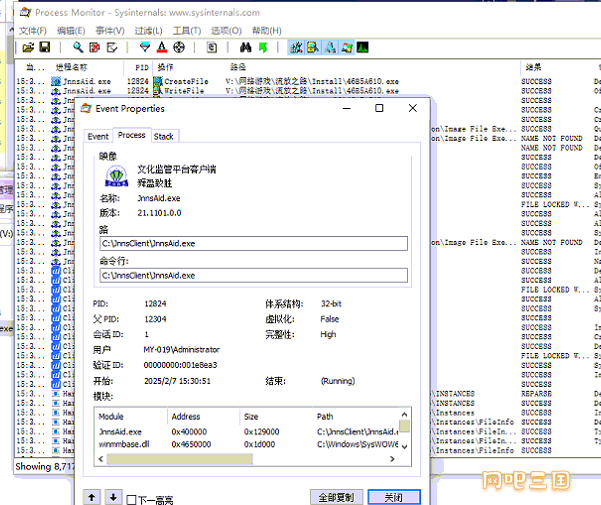Enable the 下一高亮 checkbox

131,500
